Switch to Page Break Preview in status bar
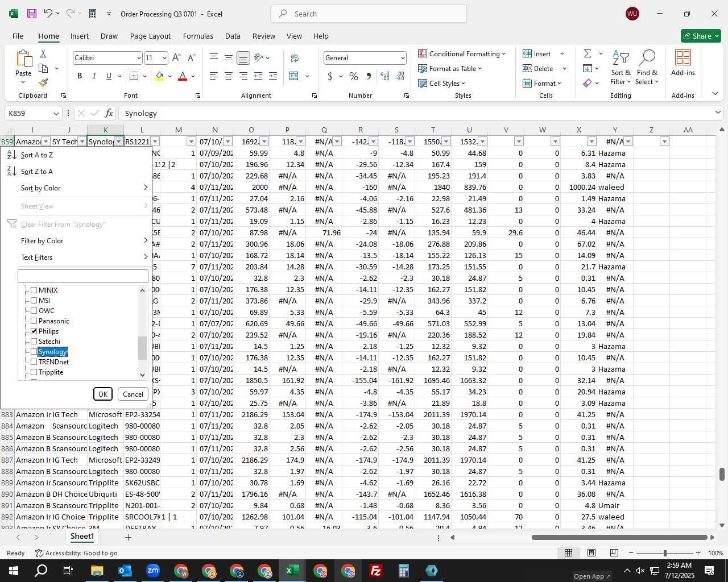 point(614,553)
